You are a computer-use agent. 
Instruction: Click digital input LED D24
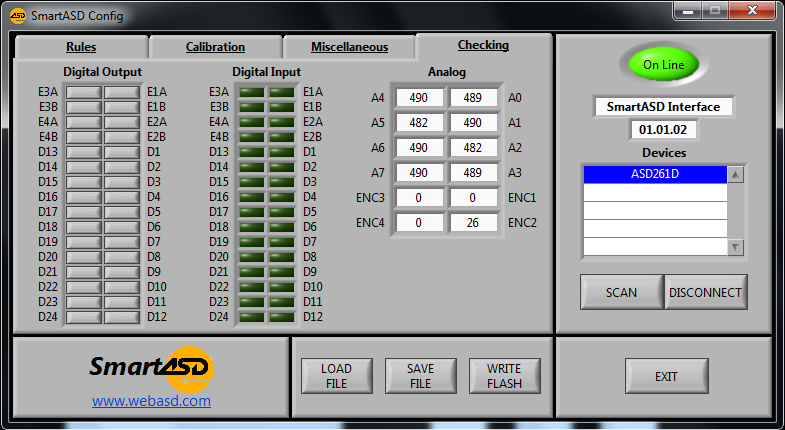[x=252, y=317]
